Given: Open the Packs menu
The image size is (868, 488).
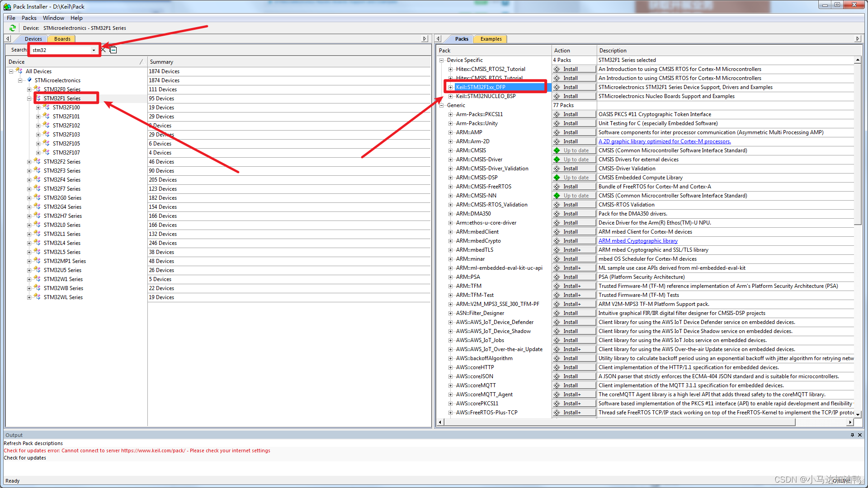Looking at the screenshot, I should point(29,18).
